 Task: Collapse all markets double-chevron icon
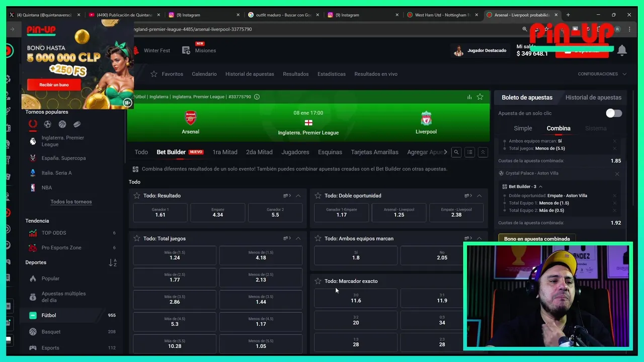(482, 152)
